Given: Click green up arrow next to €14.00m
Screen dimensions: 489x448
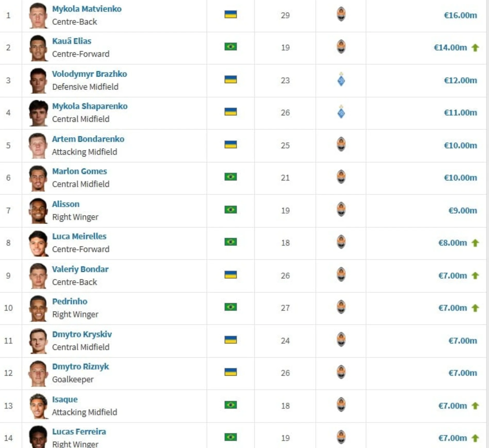Looking at the screenshot, I should click(475, 48).
